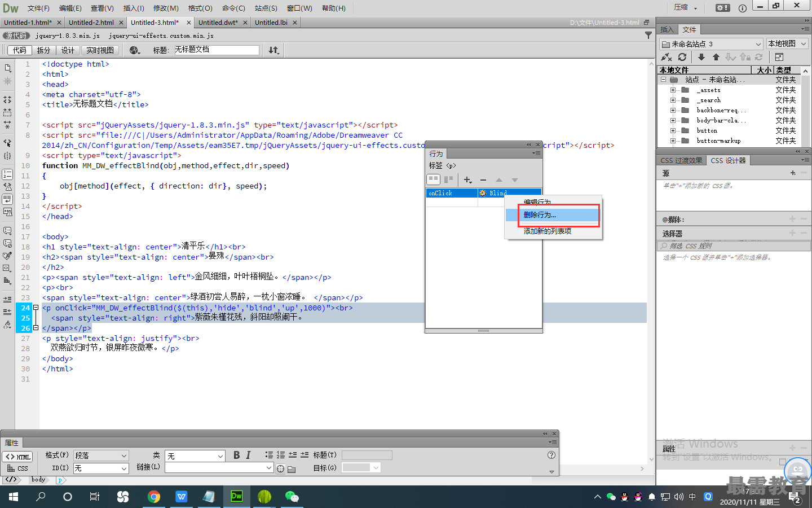Open the 本地视图 view dropdown
This screenshot has height=508, width=812.
tap(787, 43)
